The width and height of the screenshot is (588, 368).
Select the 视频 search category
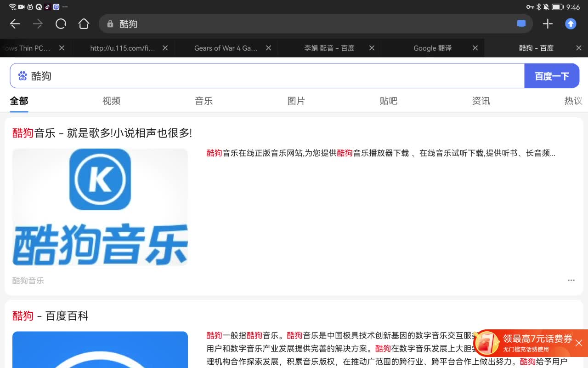[x=111, y=101]
